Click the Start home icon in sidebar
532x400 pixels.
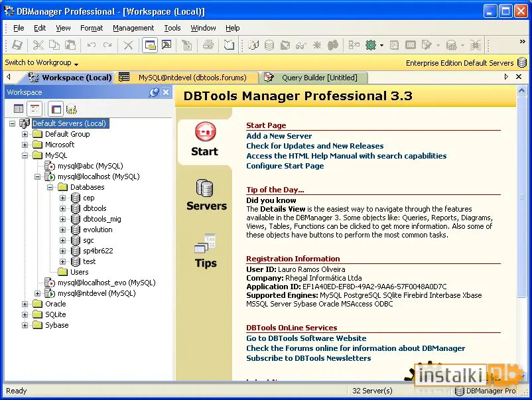click(x=205, y=131)
